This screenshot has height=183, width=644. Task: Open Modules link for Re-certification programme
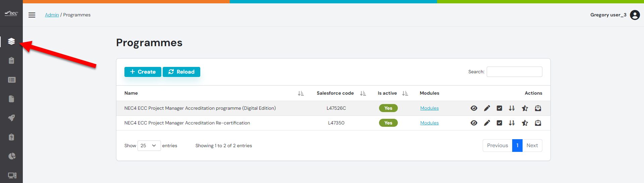point(429,123)
